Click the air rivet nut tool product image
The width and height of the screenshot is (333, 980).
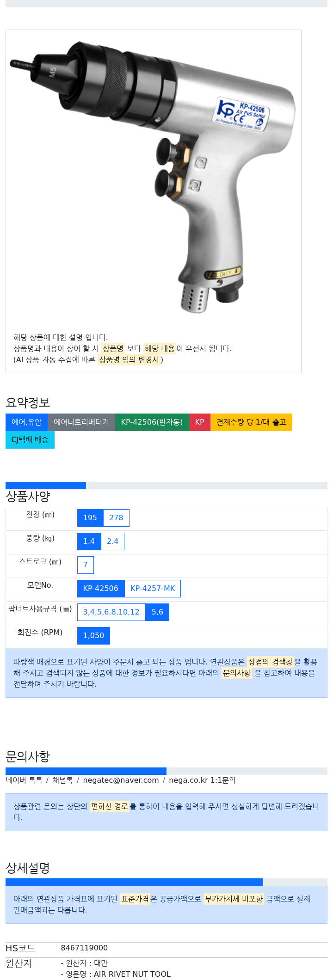click(153, 178)
